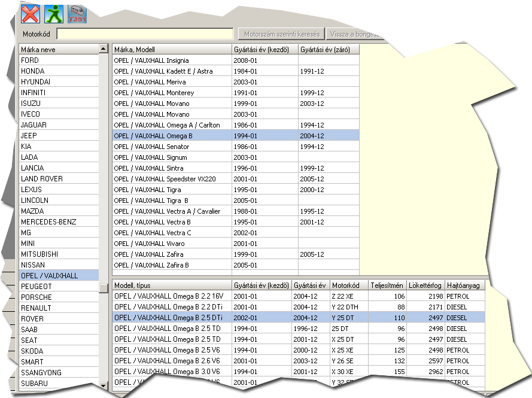This screenshot has width=532, height=398.
Task: Click the Motorkód column header in engine table
Action: pyautogui.click(x=349, y=285)
